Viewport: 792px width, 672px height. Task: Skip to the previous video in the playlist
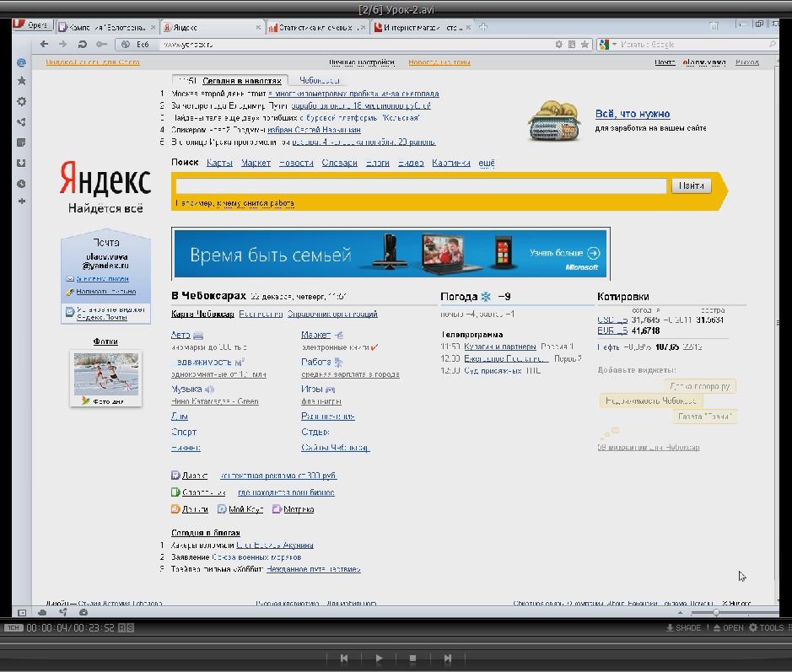click(344, 658)
